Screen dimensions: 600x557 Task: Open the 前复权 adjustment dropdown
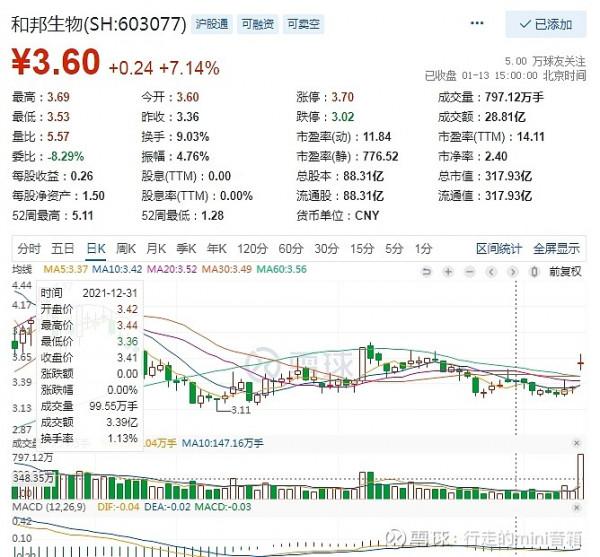point(565,271)
